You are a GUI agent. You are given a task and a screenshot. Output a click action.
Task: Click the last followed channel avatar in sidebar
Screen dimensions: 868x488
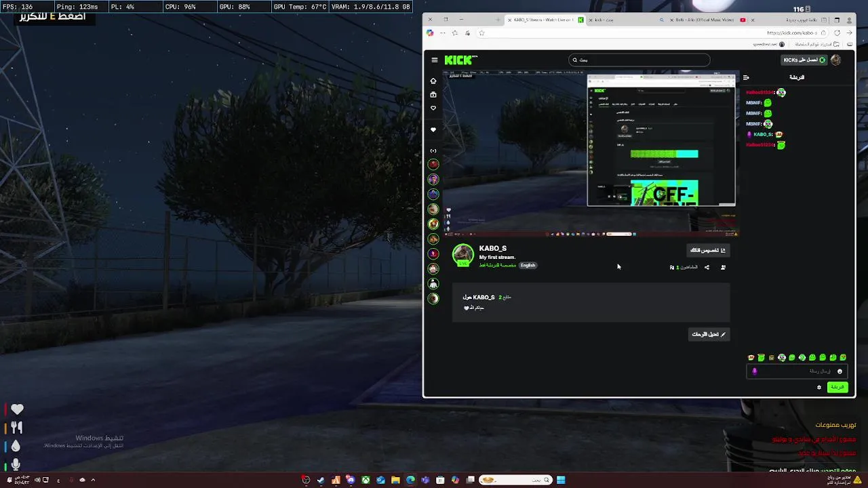click(x=433, y=298)
